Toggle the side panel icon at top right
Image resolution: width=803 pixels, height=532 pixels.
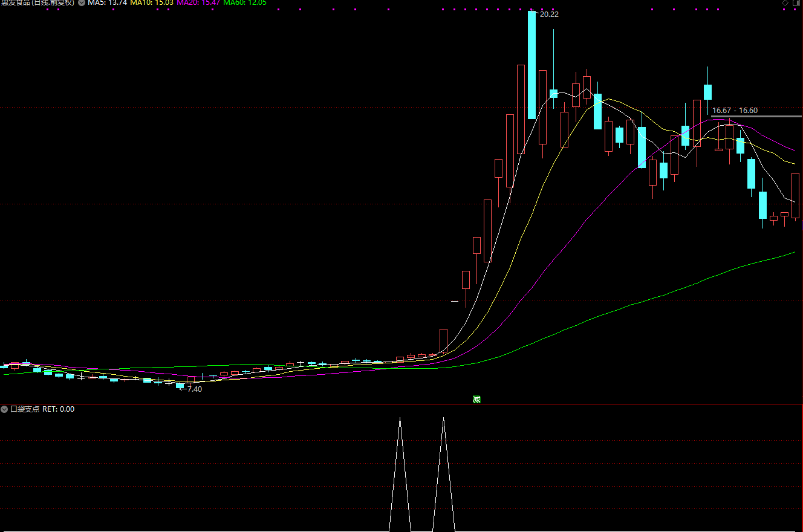(796, 3)
